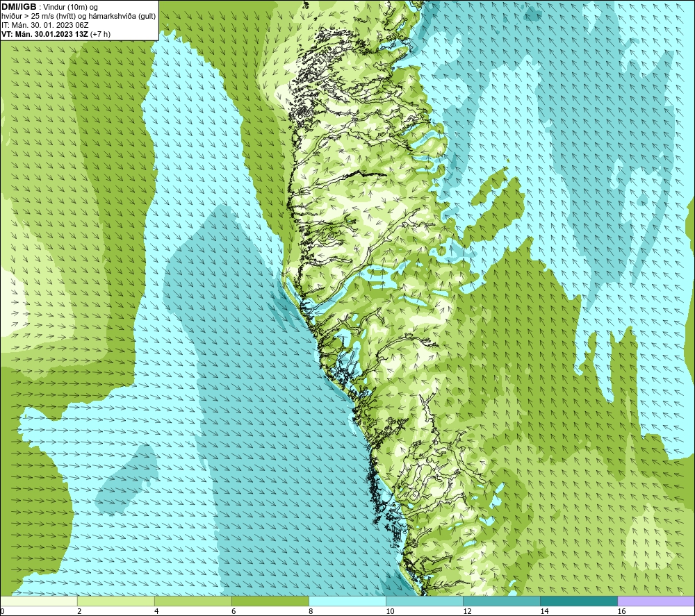Click the 4–6 m/s green swatch
This screenshot has height=616, width=695.
(x=193, y=601)
